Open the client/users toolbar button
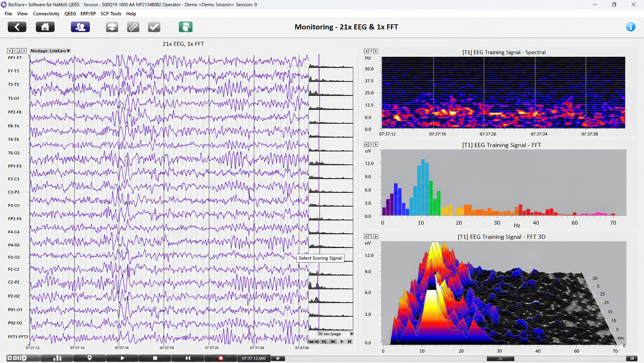This screenshot has width=644, height=363. click(80, 27)
